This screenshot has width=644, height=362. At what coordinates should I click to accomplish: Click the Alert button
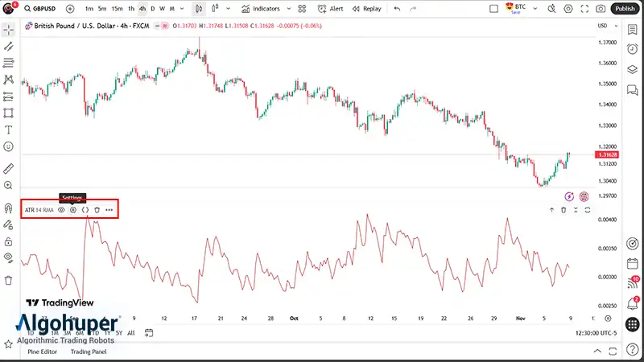330,9
